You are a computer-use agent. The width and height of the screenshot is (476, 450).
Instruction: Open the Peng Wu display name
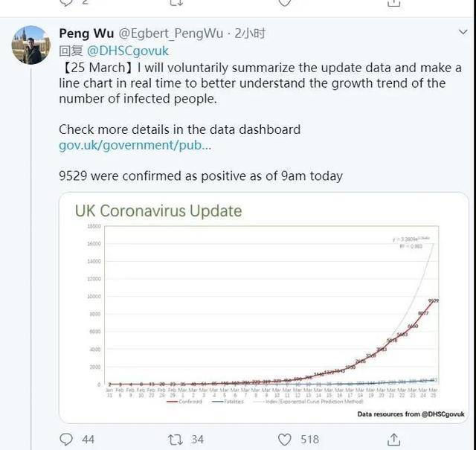[85, 33]
